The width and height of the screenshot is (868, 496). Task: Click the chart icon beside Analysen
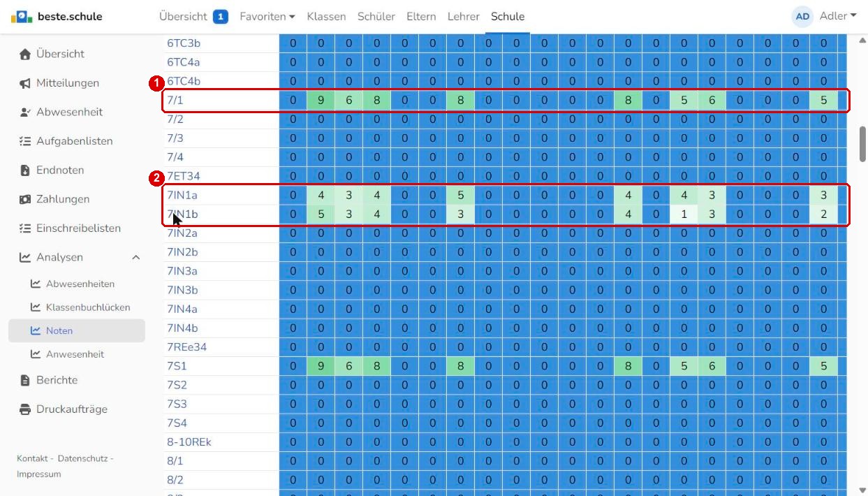pos(25,258)
